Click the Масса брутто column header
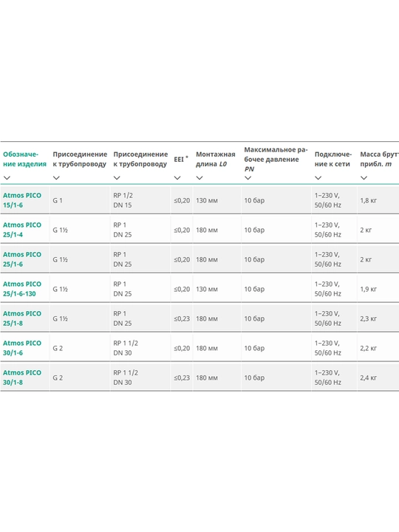399x532 pixels. [379, 159]
